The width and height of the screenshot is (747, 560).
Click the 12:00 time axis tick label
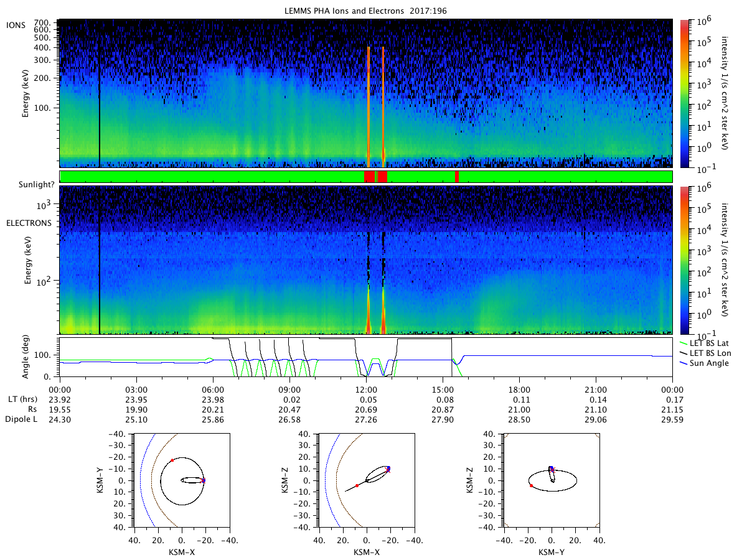(366, 389)
